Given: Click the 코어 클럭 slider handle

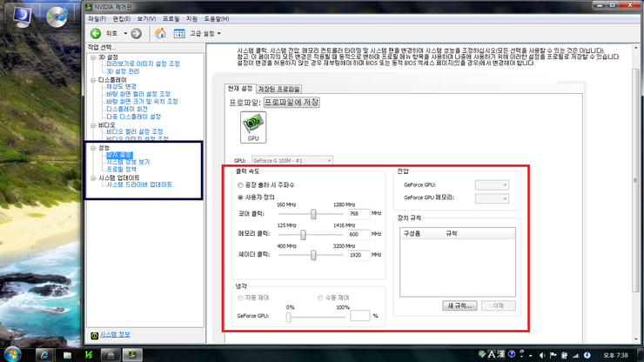Looking at the screenshot, I should (x=313, y=214).
